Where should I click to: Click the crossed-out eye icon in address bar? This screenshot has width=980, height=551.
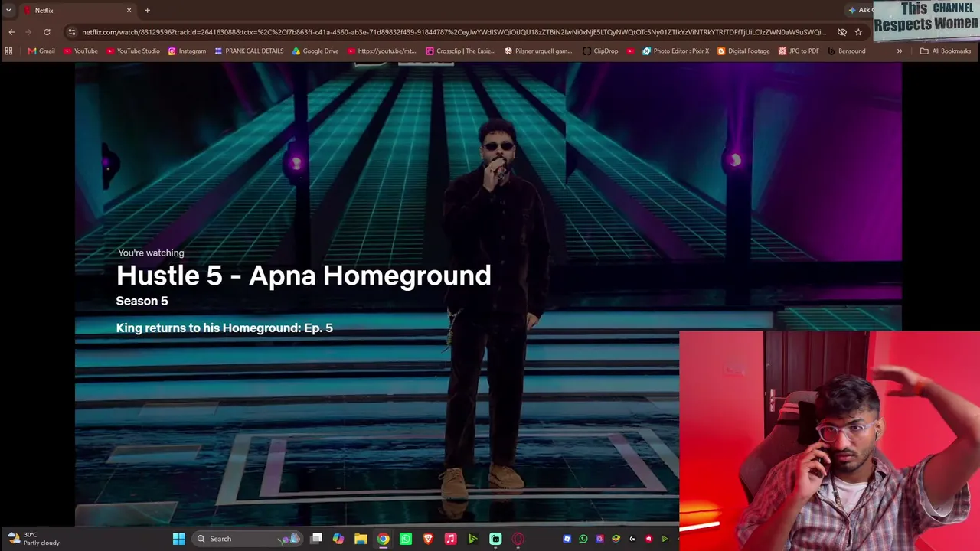point(842,32)
